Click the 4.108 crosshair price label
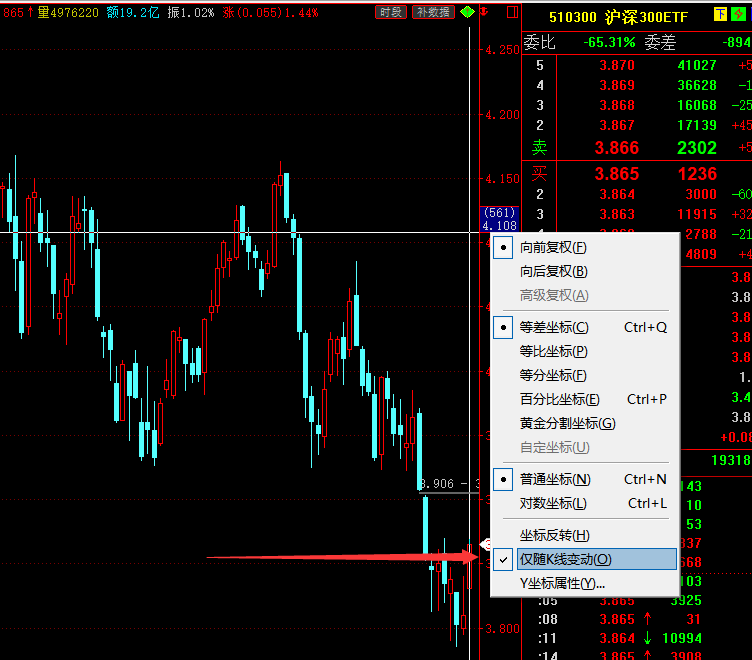This screenshot has height=660, width=752. point(499,226)
